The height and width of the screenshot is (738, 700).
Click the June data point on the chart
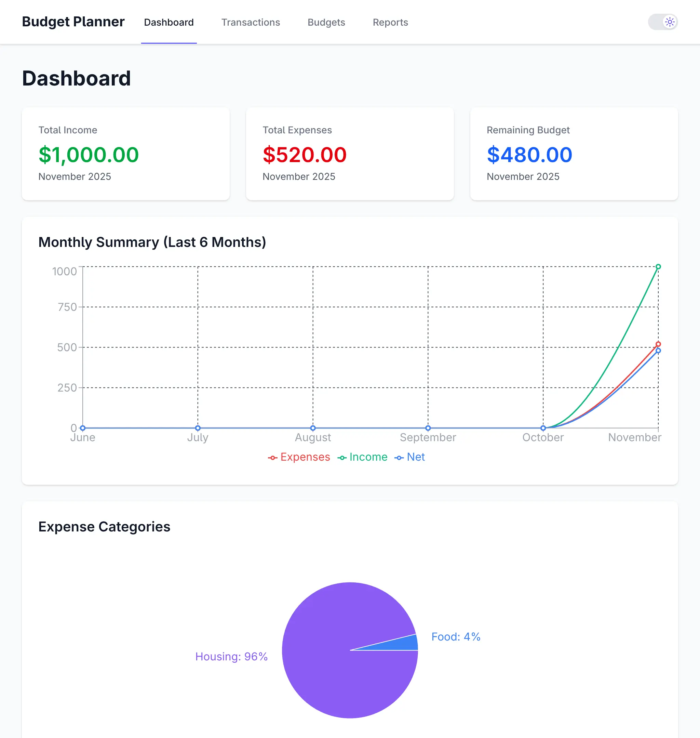(82, 428)
